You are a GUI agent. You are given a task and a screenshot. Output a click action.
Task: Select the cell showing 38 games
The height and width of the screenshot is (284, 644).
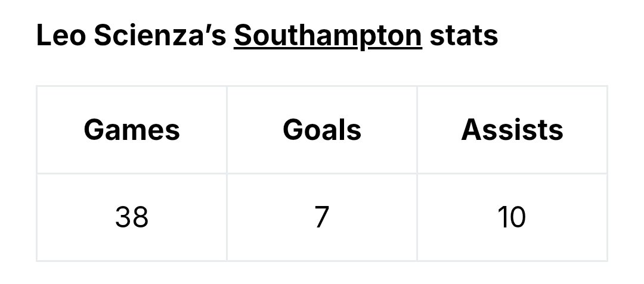tap(132, 217)
